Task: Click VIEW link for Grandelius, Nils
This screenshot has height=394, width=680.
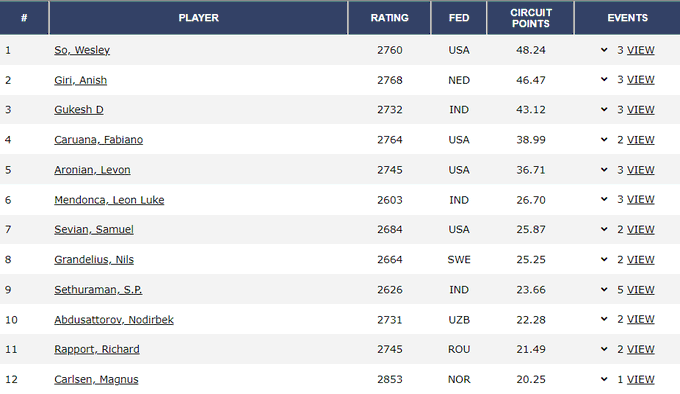Action: (x=641, y=260)
